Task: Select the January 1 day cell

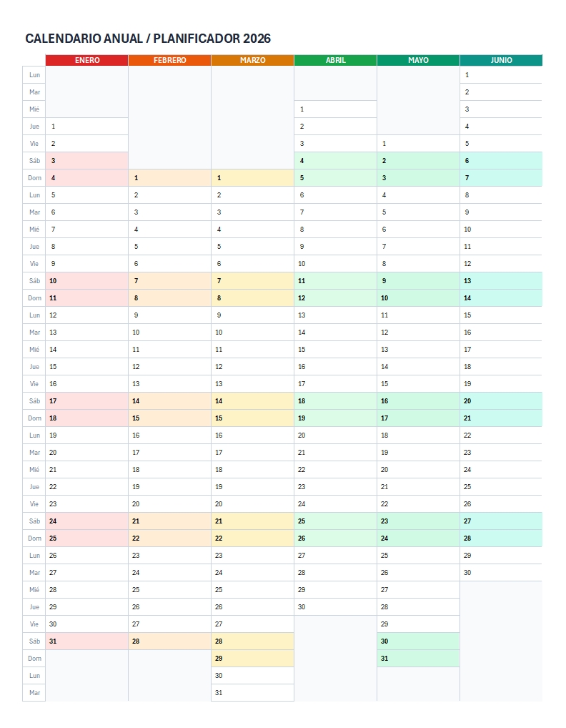Action: [86, 126]
